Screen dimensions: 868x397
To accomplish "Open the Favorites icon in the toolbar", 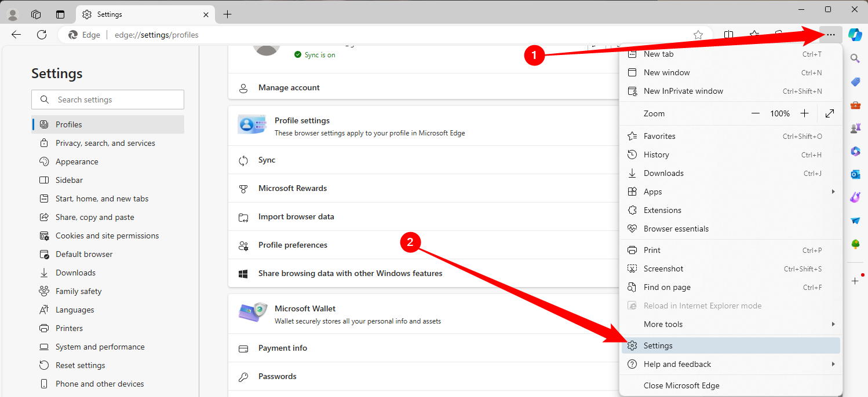I will click(754, 35).
